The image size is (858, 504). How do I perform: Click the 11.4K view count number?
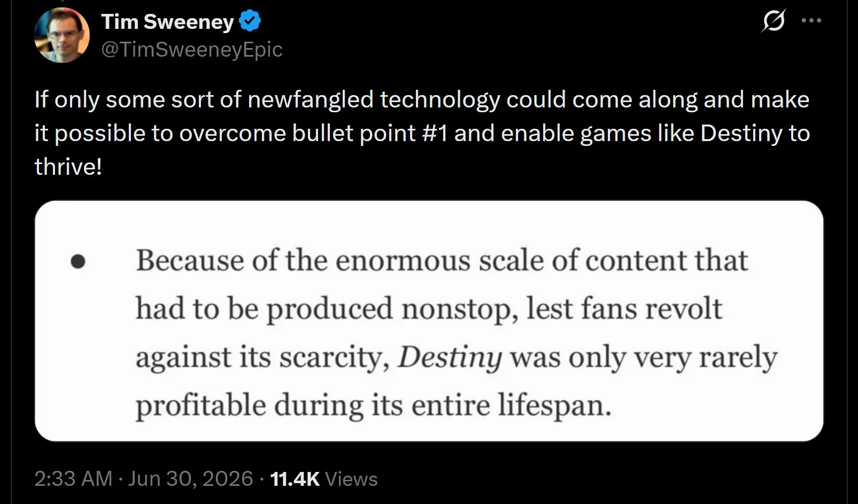pos(295,479)
